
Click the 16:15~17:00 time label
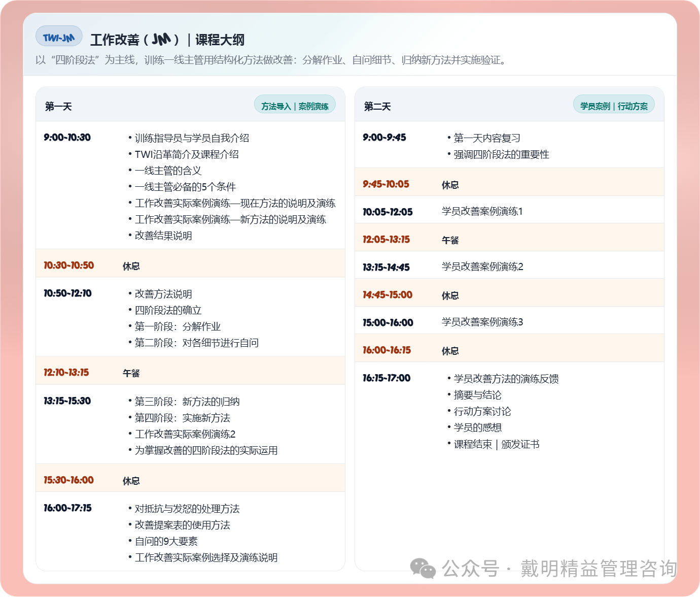(387, 378)
